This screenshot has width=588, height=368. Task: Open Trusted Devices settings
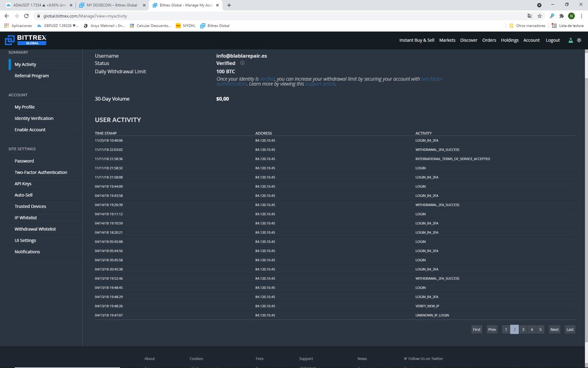30,207
